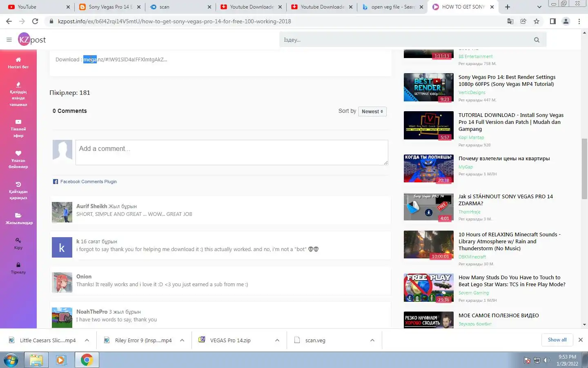
Task: Click Show all downloads button
Action: point(557,340)
